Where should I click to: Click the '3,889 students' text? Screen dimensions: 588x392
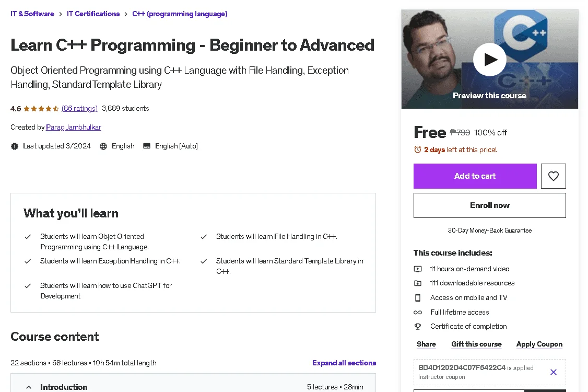point(125,109)
